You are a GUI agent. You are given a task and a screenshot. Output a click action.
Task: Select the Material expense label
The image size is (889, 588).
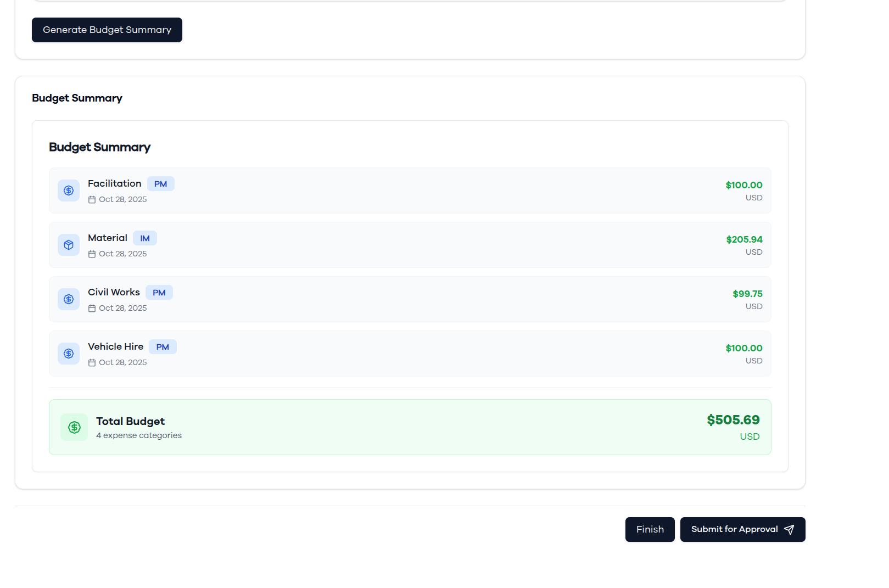[108, 238]
